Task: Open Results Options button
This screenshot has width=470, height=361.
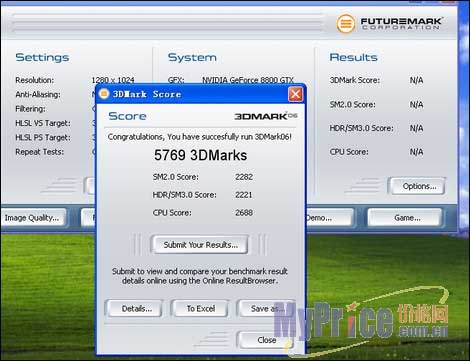Action: click(418, 186)
